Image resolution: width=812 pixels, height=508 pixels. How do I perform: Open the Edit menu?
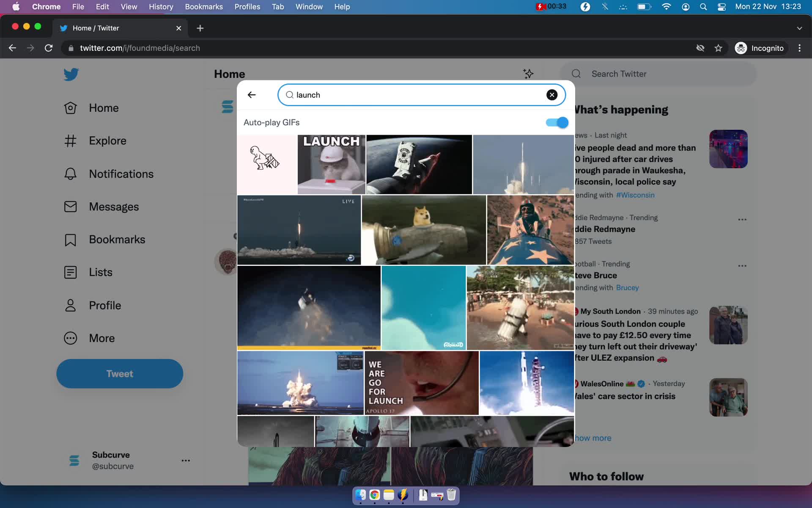point(102,7)
